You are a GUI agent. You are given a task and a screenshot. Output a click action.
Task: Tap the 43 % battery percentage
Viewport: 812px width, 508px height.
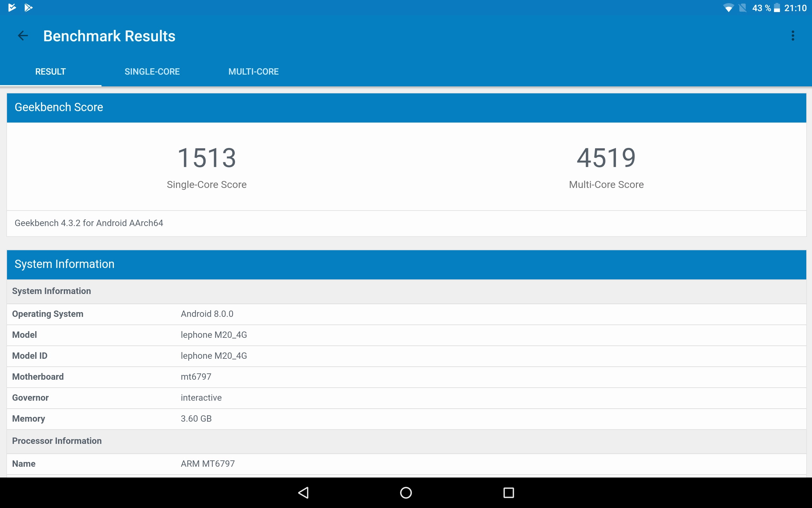761,8
